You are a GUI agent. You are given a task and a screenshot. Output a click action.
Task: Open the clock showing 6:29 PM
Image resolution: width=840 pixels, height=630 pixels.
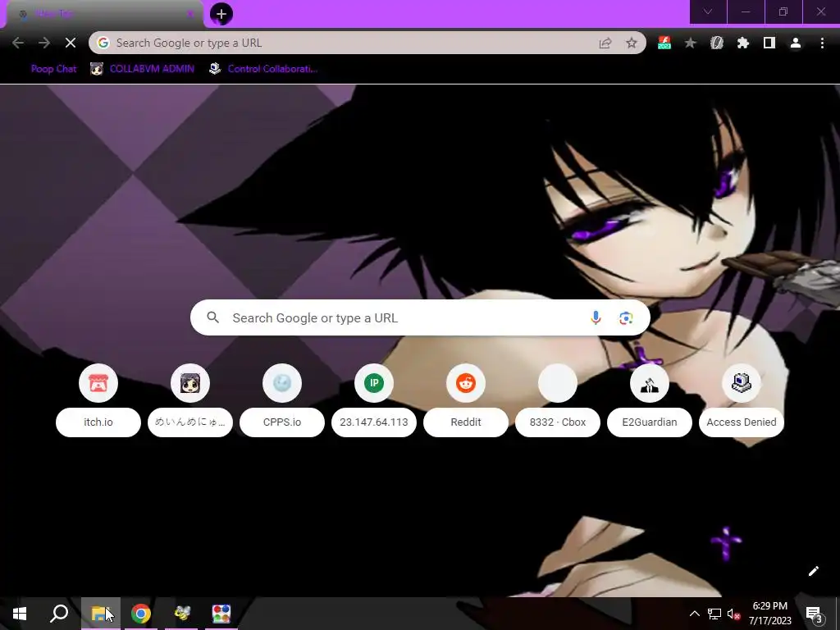pos(769,614)
